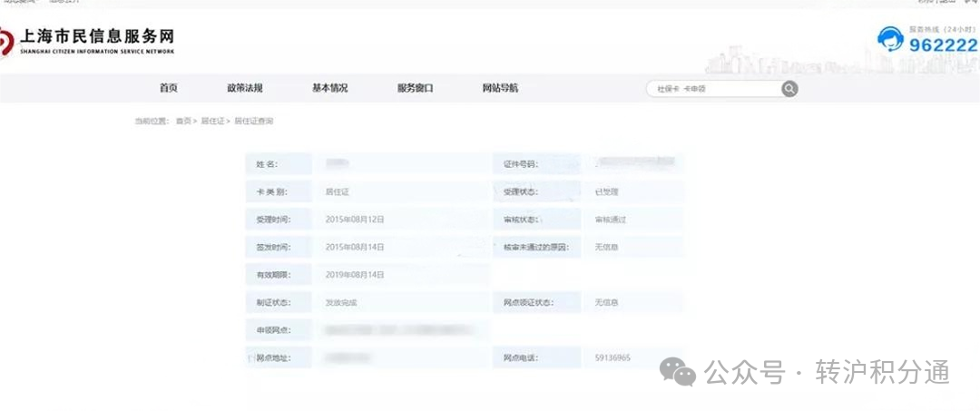Screen dimensions: 980x411
Task: Click the search magnifier icon
Action: [790, 89]
